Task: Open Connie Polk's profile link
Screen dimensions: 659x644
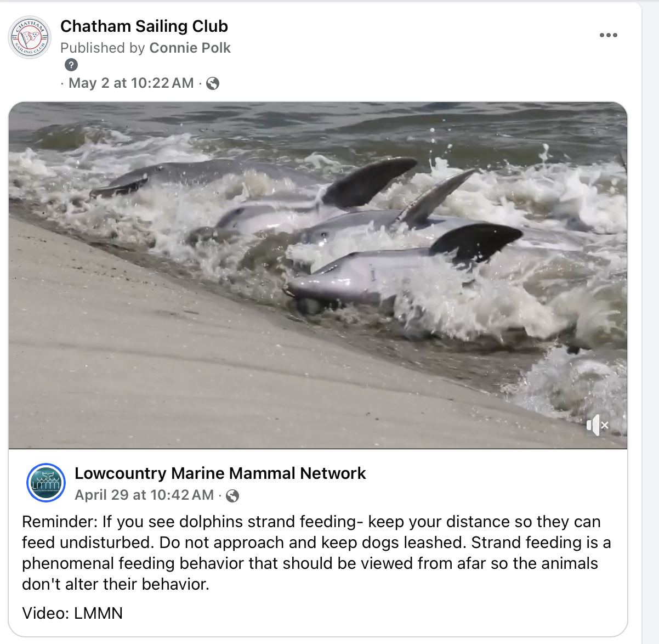Action: pos(190,48)
